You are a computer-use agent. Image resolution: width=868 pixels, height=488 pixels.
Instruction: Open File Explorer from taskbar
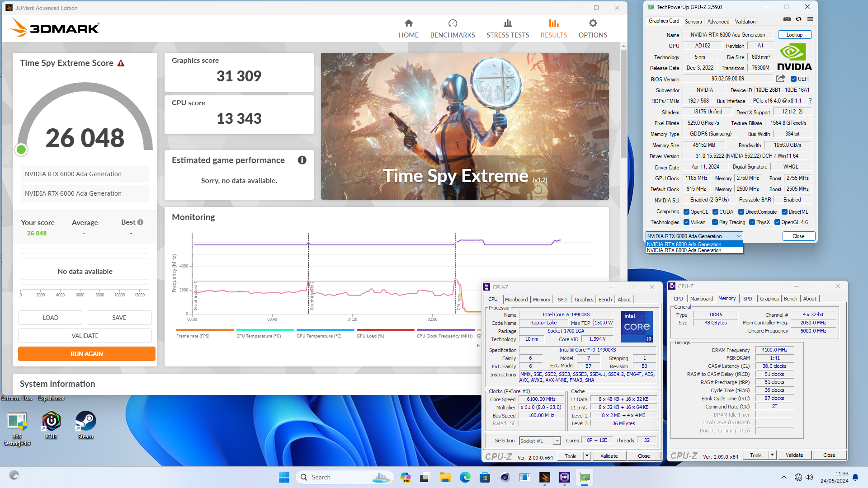[x=445, y=477]
